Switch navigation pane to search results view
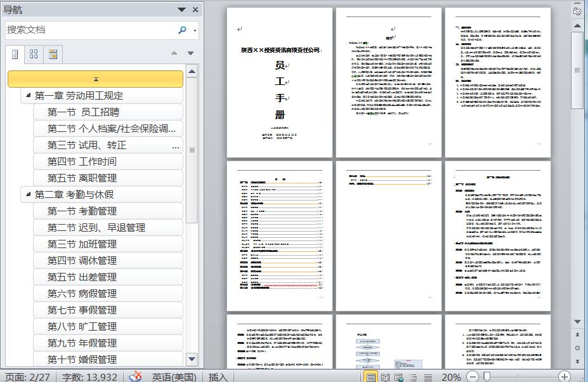588x382 pixels. click(52, 54)
